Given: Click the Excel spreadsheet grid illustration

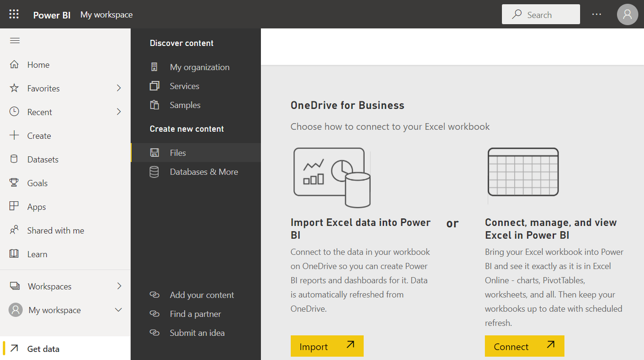Looking at the screenshot, I should 523,172.
